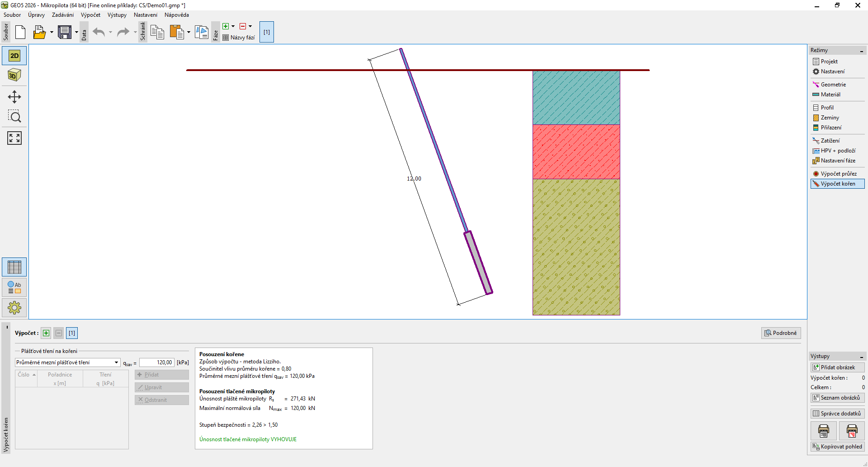The height and width of the screenshot is (467, 868).
Task: Activate the zoom region tool
Action: click(14, 117)
